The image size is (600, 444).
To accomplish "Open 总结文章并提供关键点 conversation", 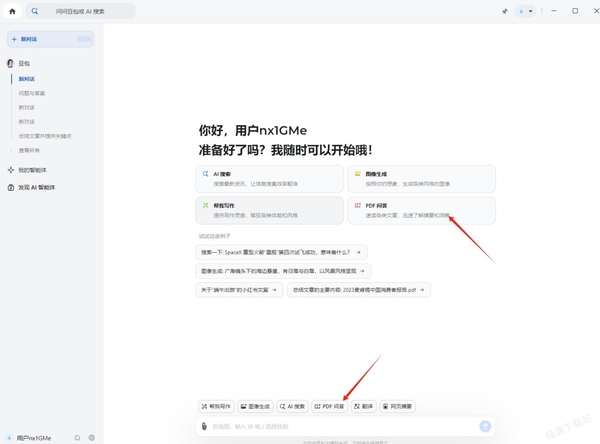I will 45,136.
